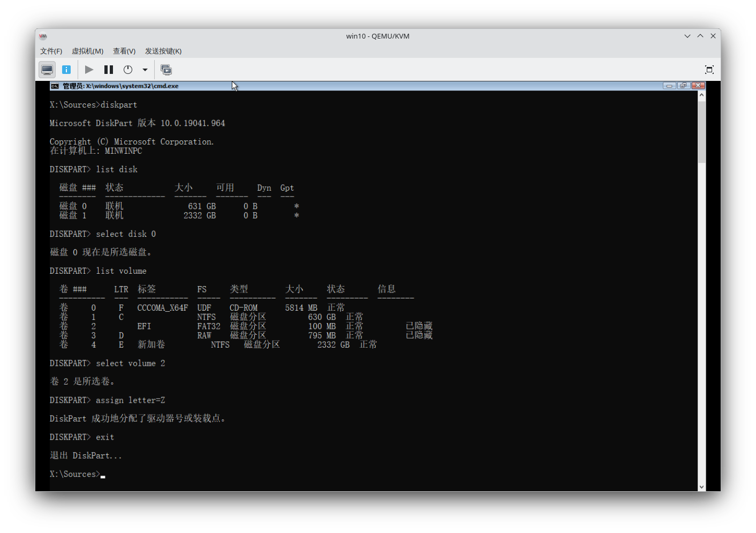Image resolution: width=756 pixels, height=533 pixels.
Task: Expand shutdown options dropdown arrow
Action: pos(145,70)
